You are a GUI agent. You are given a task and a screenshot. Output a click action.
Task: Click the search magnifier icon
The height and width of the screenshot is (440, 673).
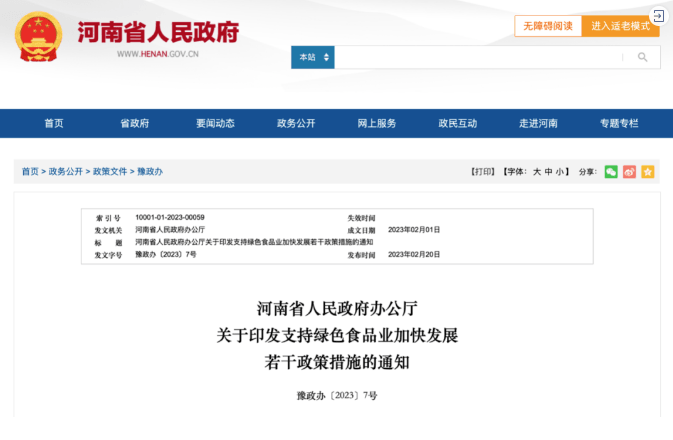click(x=642, y=57)
